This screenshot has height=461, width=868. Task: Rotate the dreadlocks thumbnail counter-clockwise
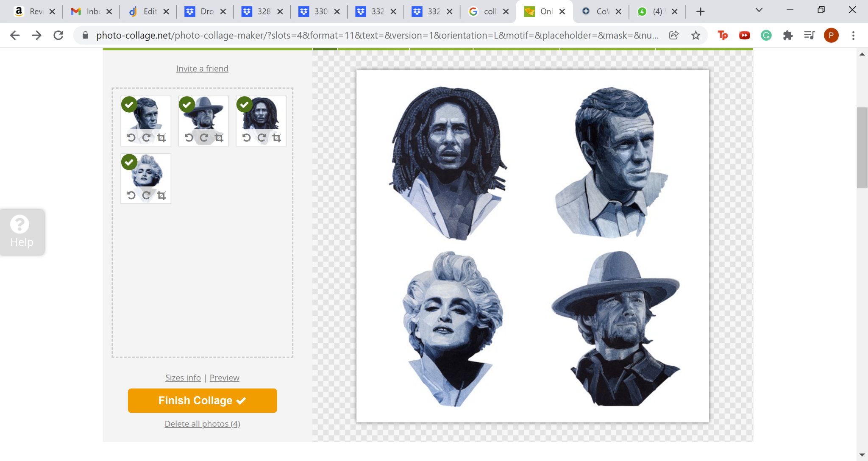247,138
